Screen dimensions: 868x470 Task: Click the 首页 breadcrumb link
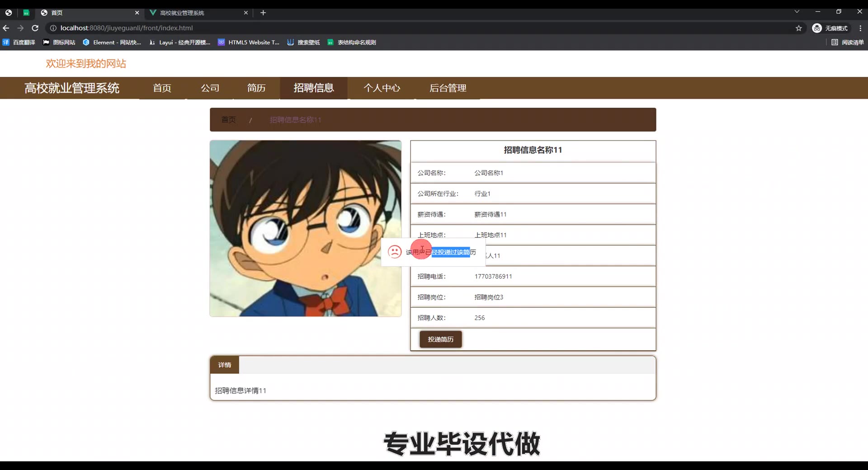click(229, 120)
